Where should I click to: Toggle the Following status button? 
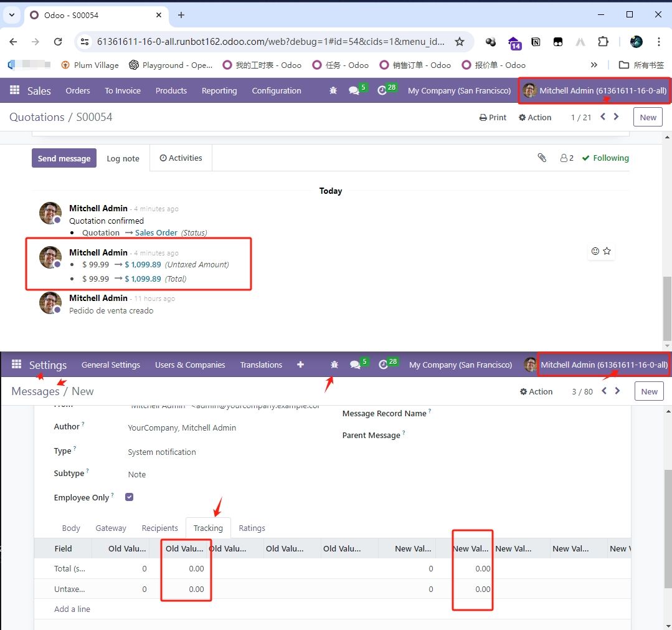tap(605, 158)
